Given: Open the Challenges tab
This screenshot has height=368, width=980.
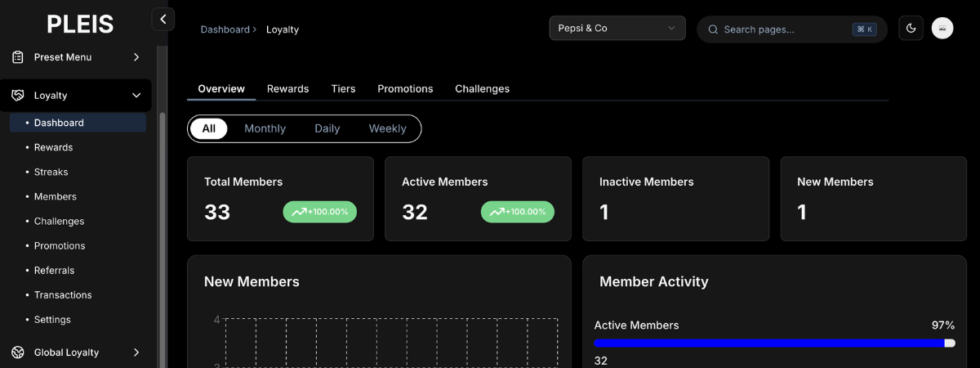Looking at the screenshot, I should tap(482, 88).
